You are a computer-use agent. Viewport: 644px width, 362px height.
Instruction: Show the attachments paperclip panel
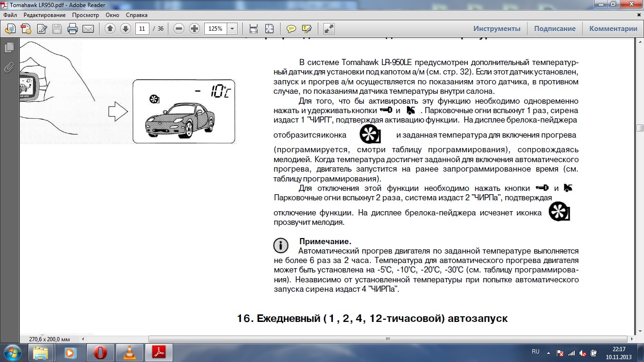(x=8, y=67)
